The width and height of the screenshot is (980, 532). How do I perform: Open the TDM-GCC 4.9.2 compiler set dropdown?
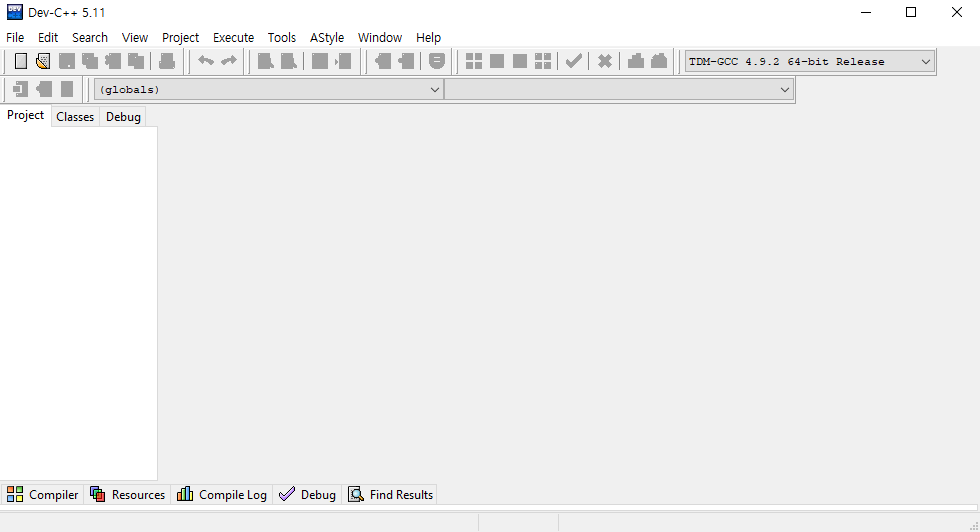click(810, 62)
